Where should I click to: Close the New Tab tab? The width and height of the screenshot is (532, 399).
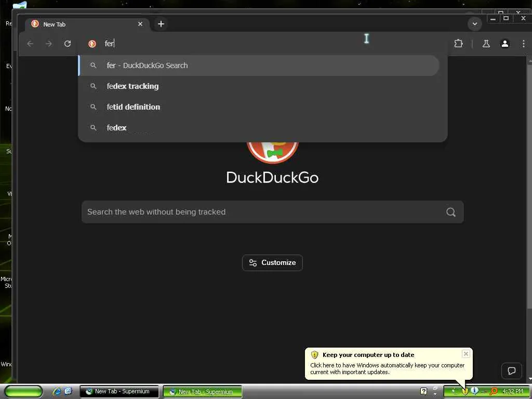[140, 24]
